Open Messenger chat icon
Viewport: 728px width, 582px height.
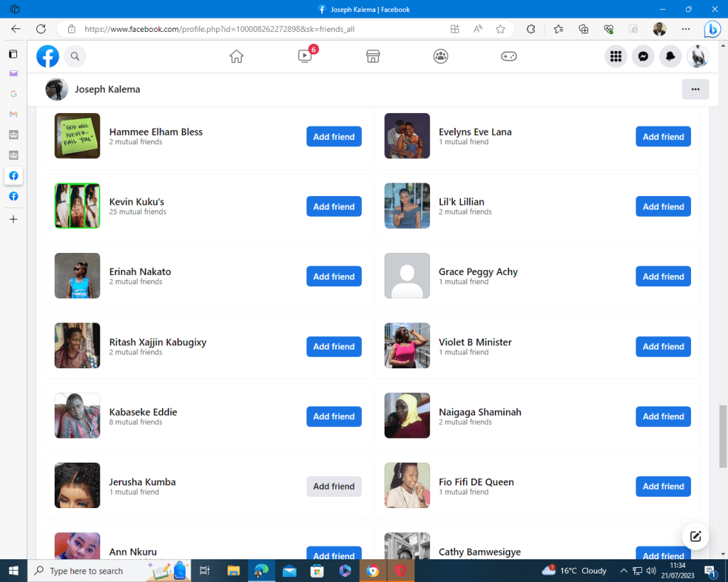point(643,56)
